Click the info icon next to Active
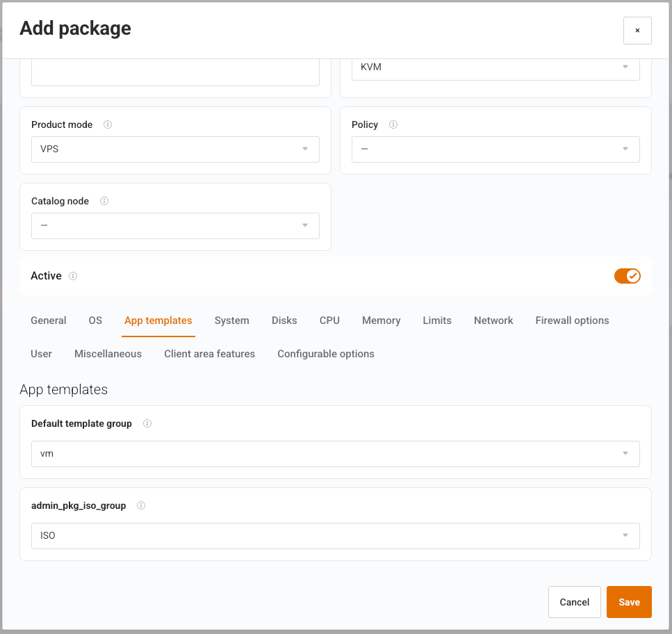 pos(73,275)
